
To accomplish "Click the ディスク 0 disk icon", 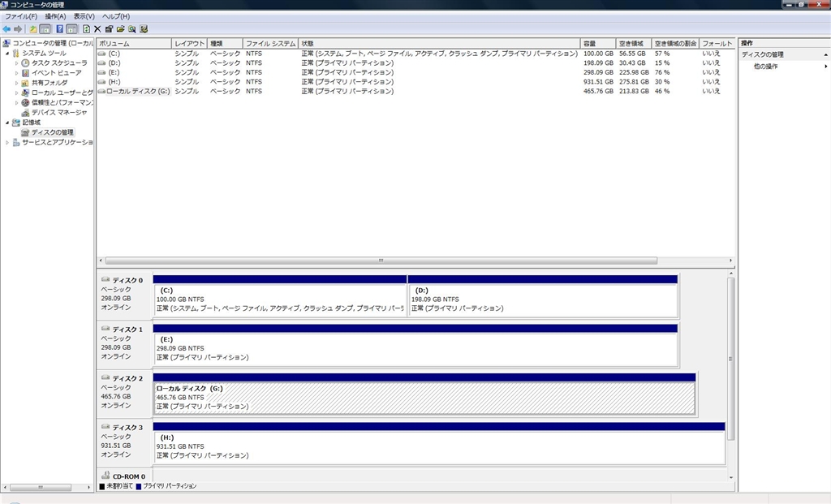I will (x=105, y=279).
